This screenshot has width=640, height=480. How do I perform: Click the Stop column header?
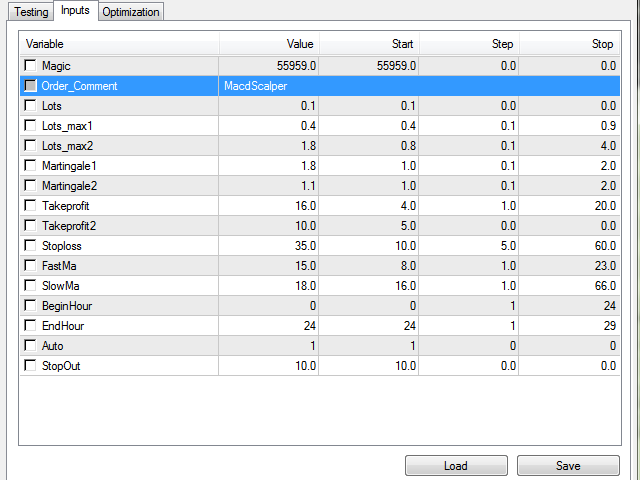pyautogui.click(x=601, y=44)
